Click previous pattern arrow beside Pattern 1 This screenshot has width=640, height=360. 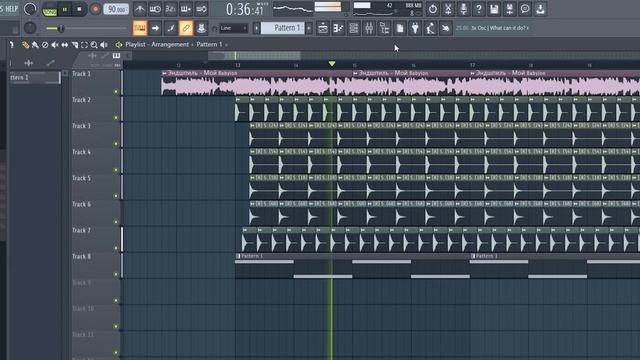click(256, 28)
